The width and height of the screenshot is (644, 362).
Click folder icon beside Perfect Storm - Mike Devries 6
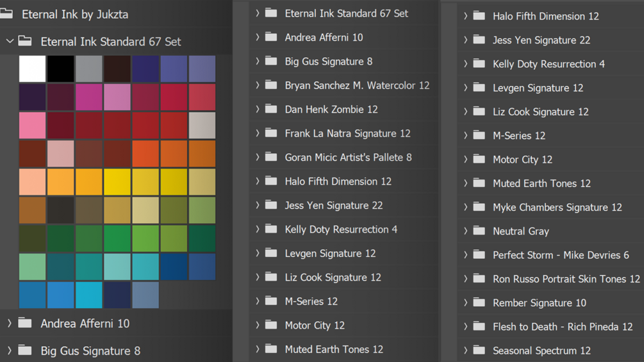(479, 254)
